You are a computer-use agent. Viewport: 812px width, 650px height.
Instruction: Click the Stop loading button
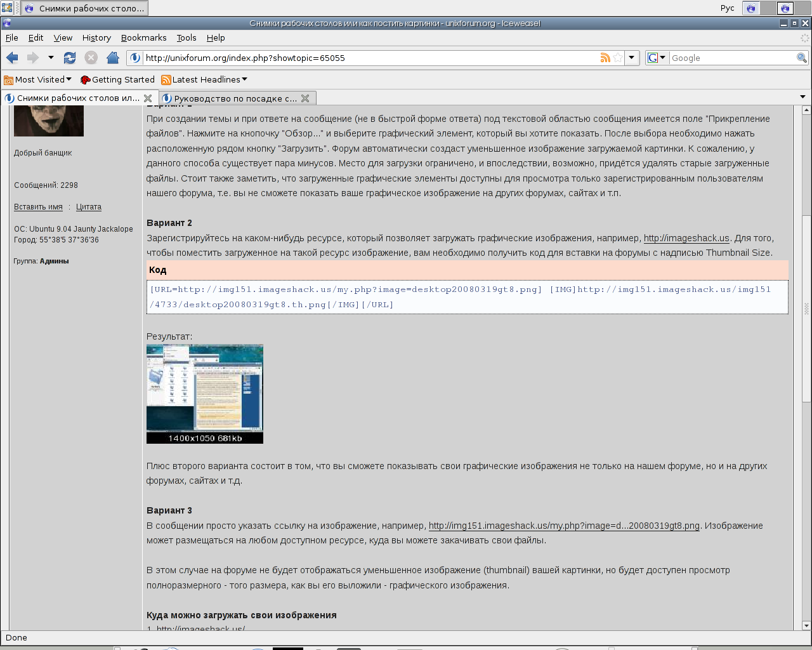click(91, 58)
